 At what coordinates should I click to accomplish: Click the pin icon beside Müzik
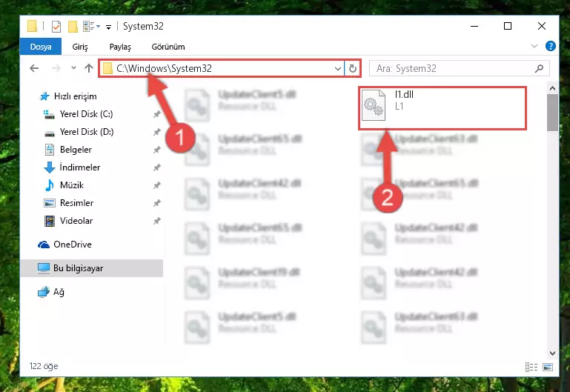coord(156,185)
